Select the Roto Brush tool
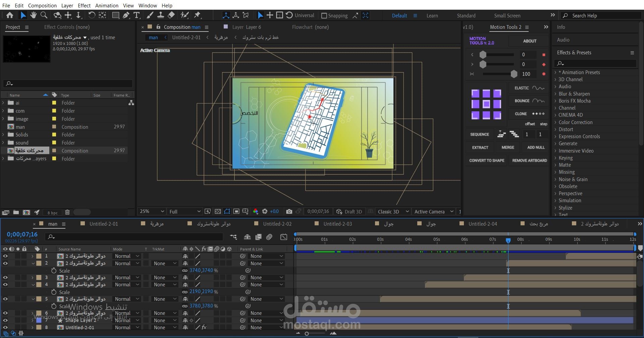 pos(184,15)
